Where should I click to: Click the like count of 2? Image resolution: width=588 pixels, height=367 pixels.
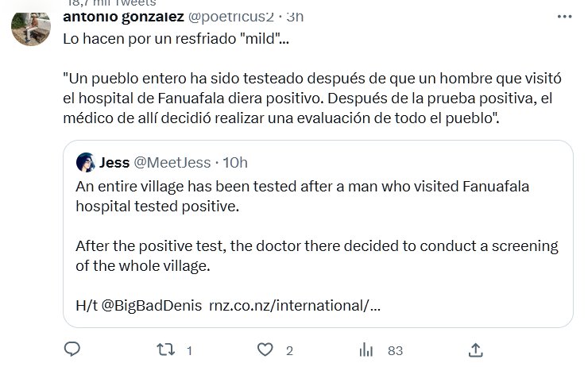click(290, 350)
